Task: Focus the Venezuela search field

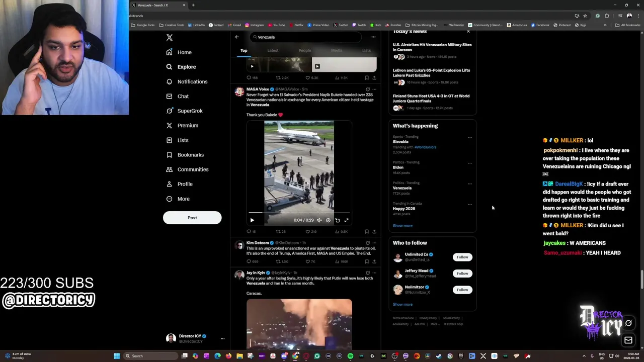Action: click(306, 37)
